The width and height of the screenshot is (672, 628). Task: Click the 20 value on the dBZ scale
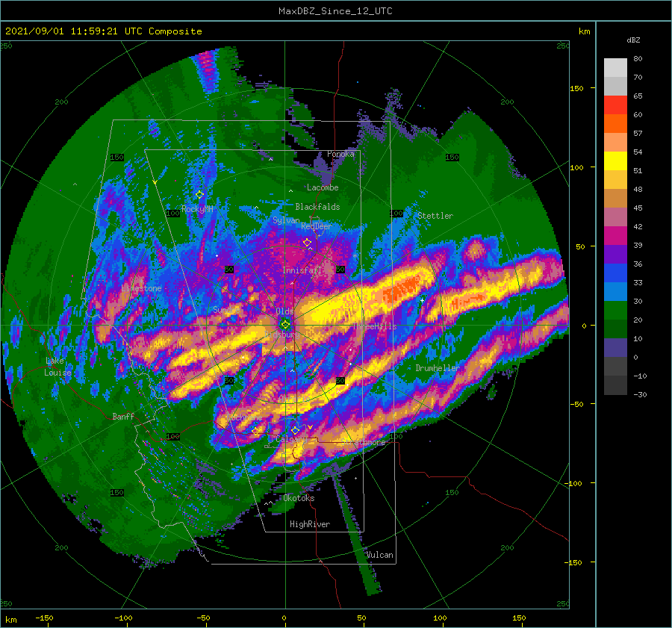point(638,320)
